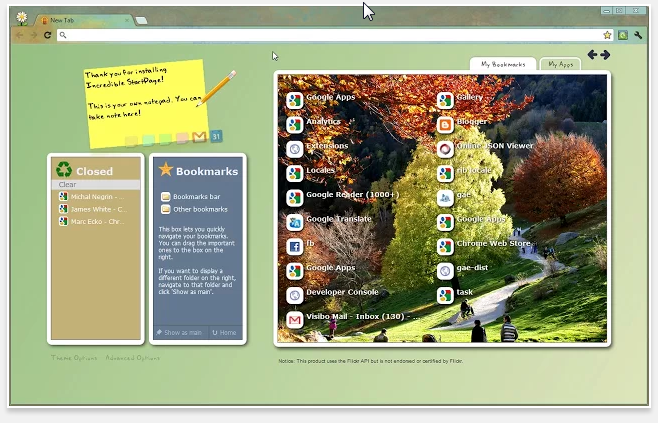Click the green recycle icon in Closed panel

point(64,169)
